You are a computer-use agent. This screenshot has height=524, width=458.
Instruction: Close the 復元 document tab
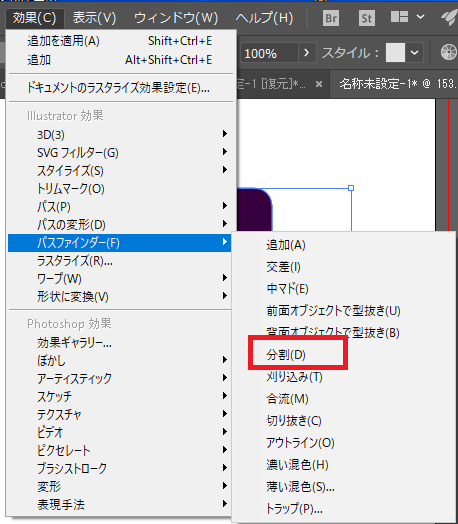319,84
